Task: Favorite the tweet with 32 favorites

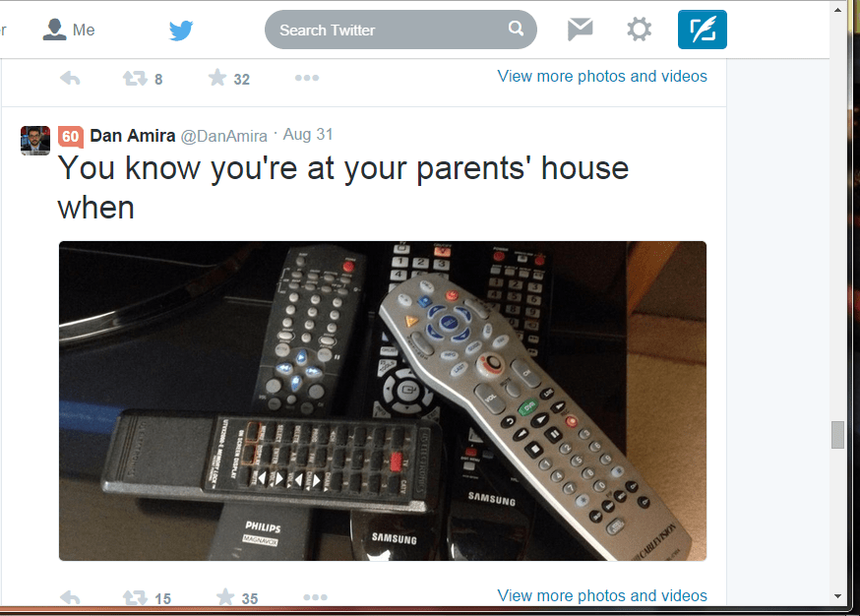Action: (217, 78)
